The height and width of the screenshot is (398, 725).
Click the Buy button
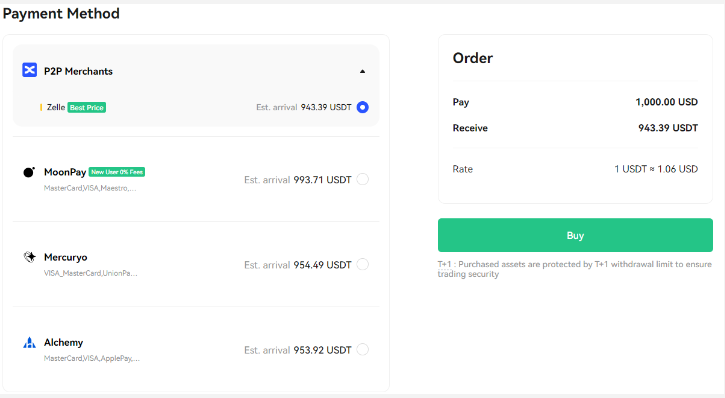575,235
